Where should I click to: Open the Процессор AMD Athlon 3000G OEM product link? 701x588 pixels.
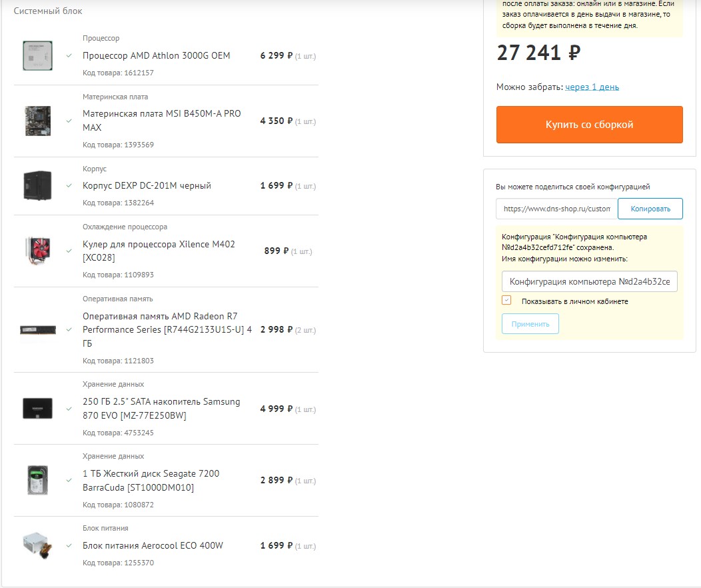[x=157, y=55]
